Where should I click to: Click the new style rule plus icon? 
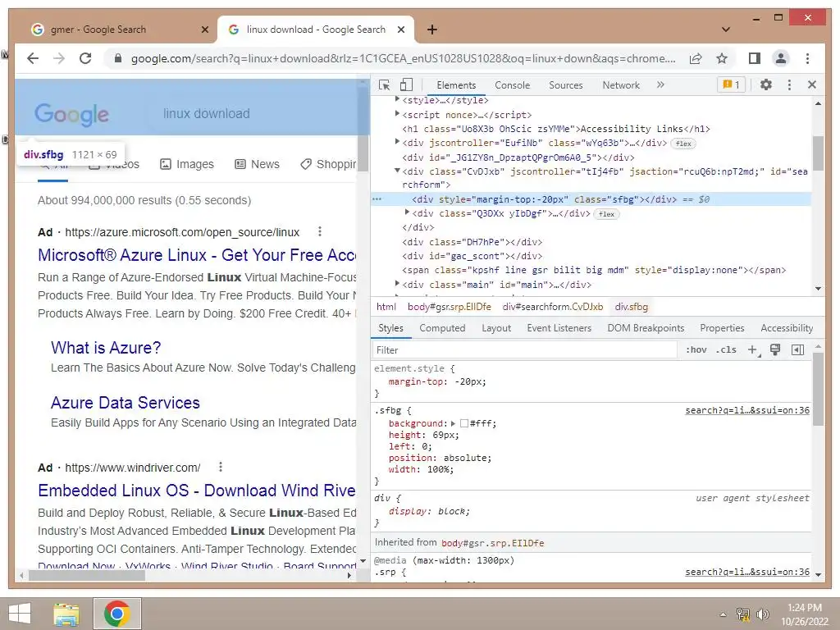coord(753,349)
